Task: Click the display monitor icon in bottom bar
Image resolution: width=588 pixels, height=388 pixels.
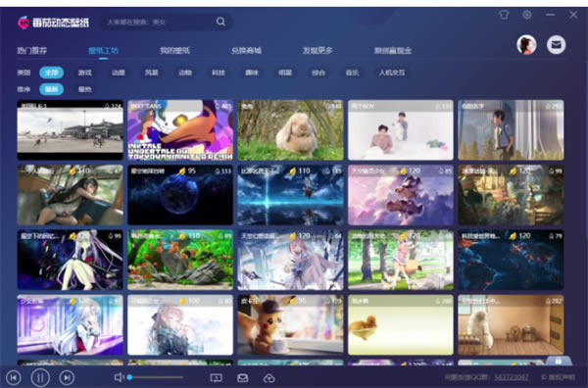Action: 216,378
